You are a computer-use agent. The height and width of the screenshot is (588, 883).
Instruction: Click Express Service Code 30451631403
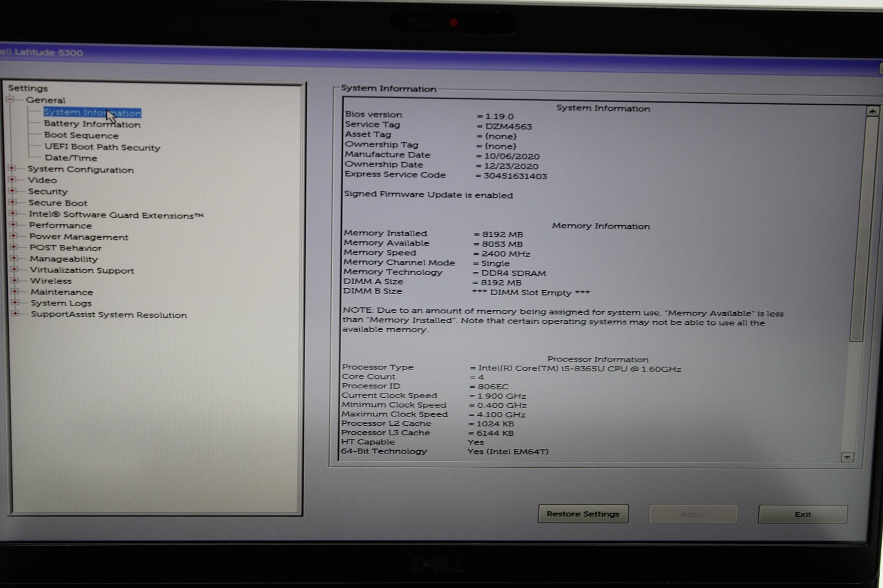pos(515,177)
